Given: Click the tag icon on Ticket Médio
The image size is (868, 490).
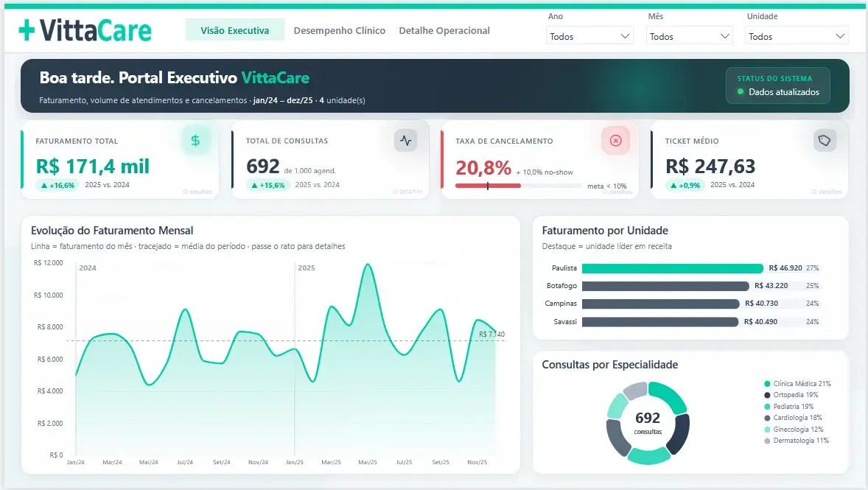Looking at the screenshot, I should [825, 141].
